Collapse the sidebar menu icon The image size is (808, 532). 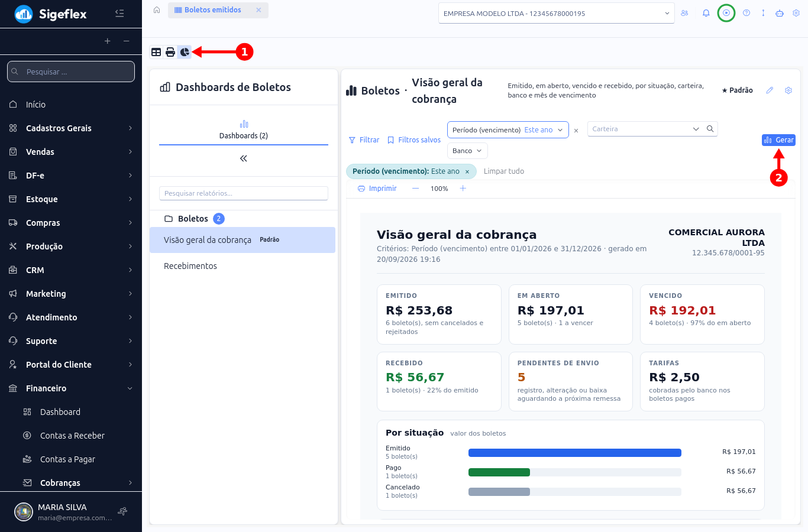[x=119, y=13]
